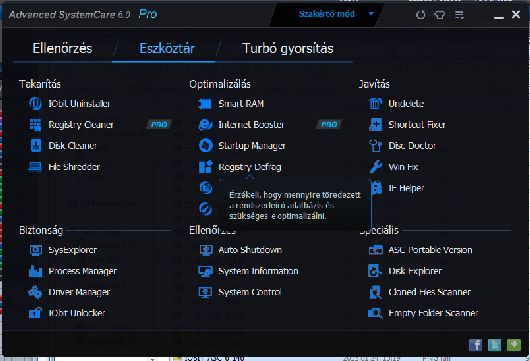The height and width of the screenshot is (361, 530).
Task: Open Empty Folder Scanner icon
Action: point(375,313)
